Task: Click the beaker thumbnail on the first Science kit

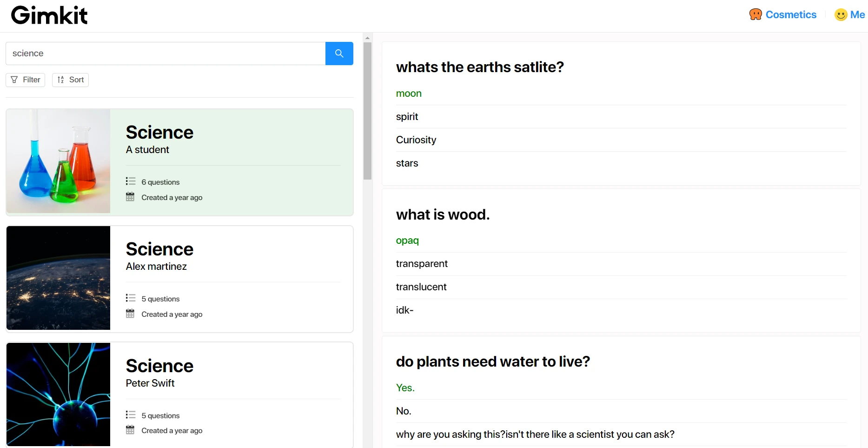Action: point(58,161)
